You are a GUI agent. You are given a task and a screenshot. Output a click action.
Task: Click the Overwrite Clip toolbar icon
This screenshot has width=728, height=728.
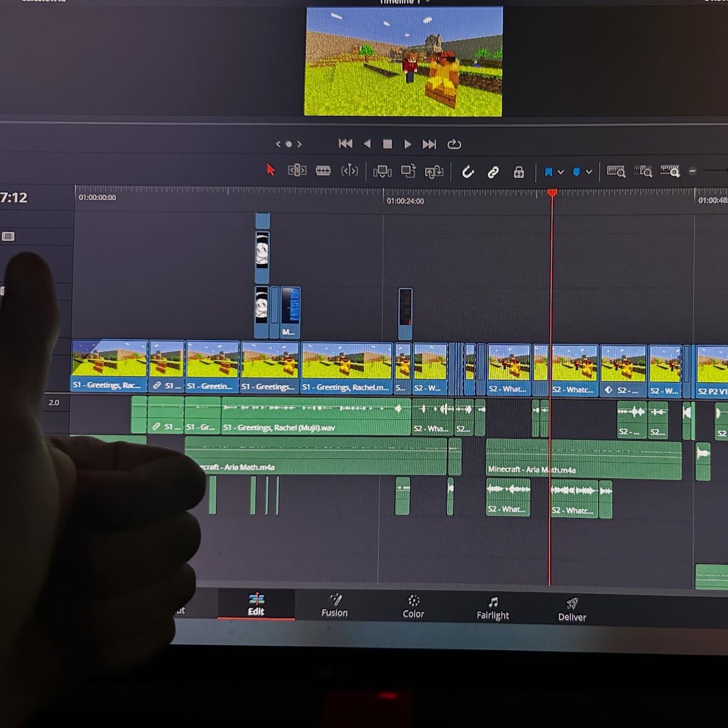pos(408,172)
